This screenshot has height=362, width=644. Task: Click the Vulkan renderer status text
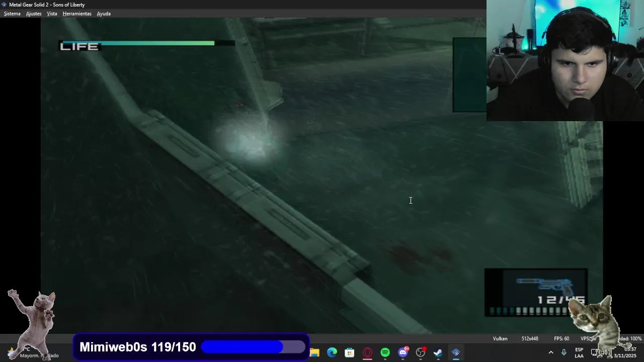500,338
